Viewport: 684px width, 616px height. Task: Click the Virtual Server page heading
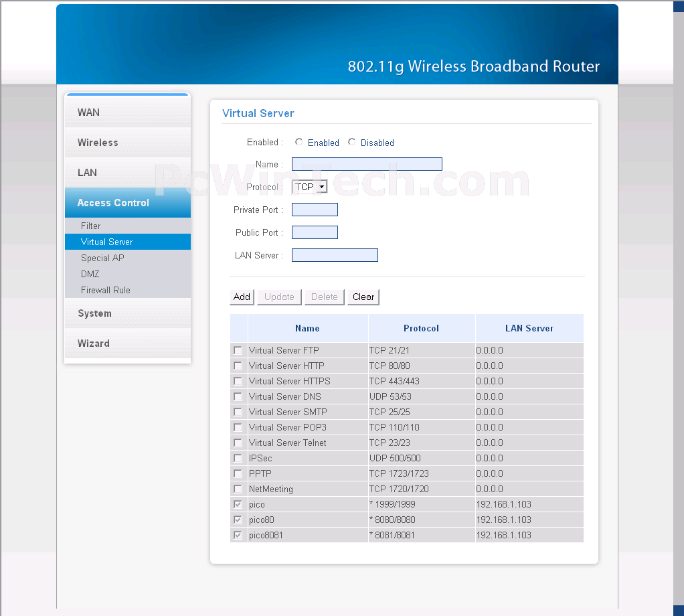tap(258, 113)
